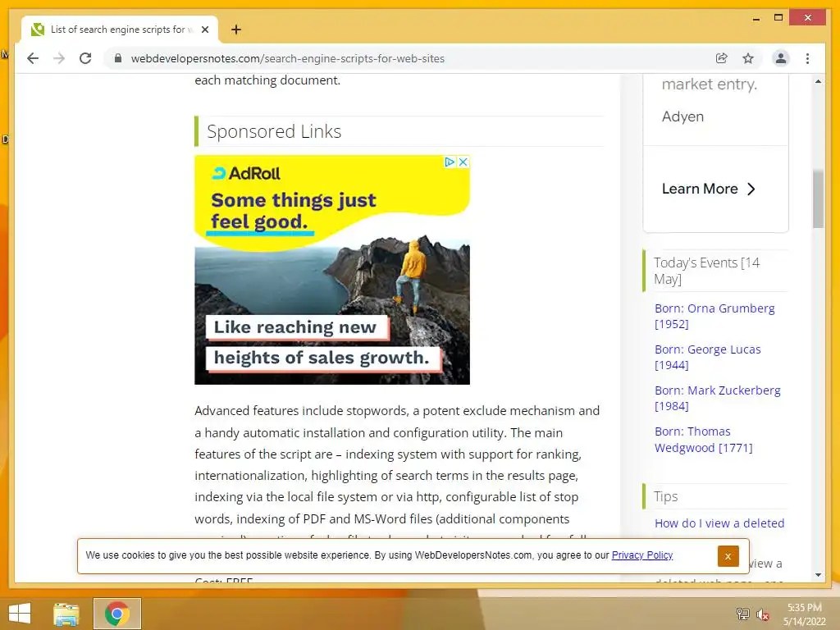Screen dimensions: 840x630
Task: Open network status tray icon
Action: (742, 614)
